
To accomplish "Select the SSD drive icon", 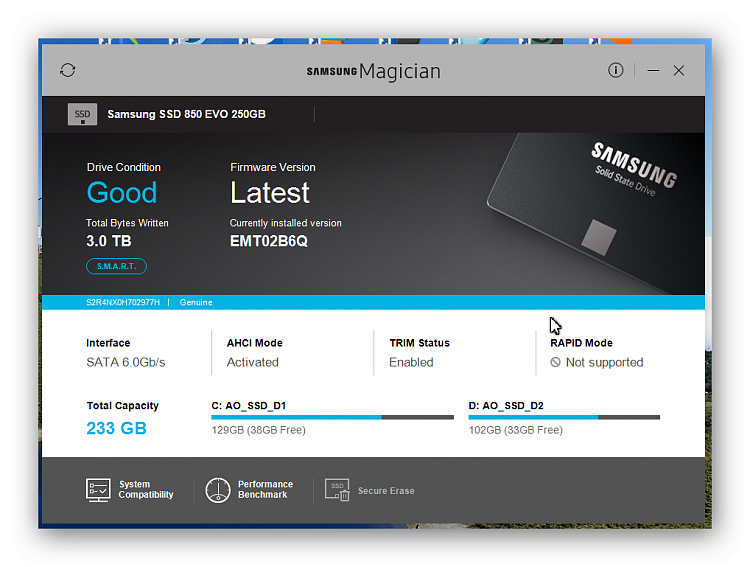I will 82,114.
